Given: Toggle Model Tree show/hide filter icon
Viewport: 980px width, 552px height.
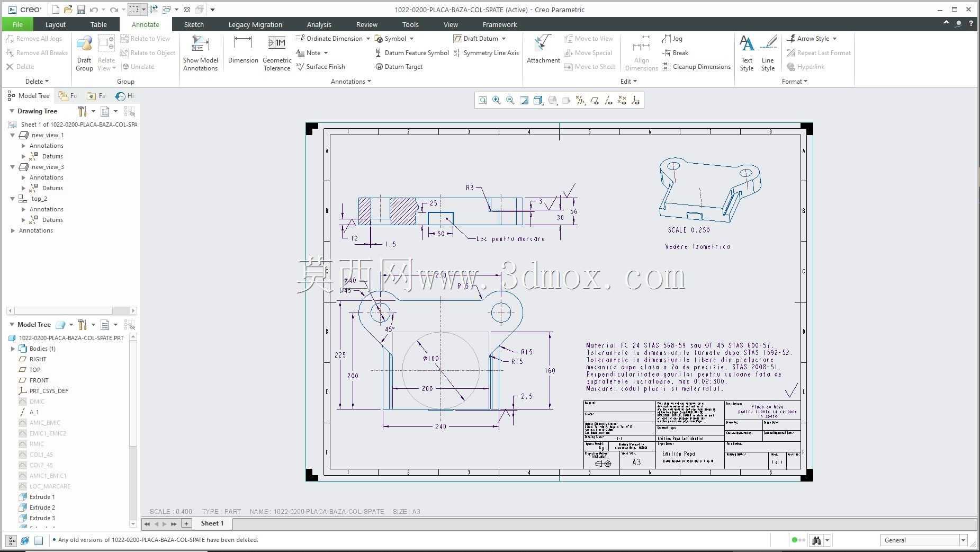Looking at the screenshot, I should coord(129,325).
